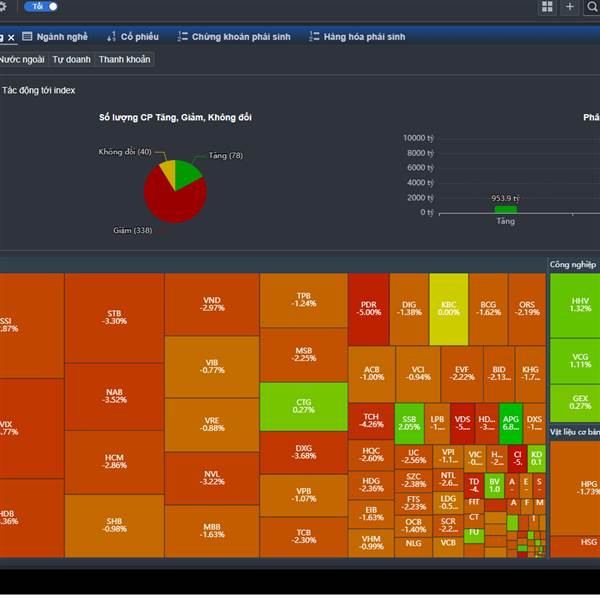600x600 pixels.
Task: Select the Nước ngoài filter
Action: point(22,59)
